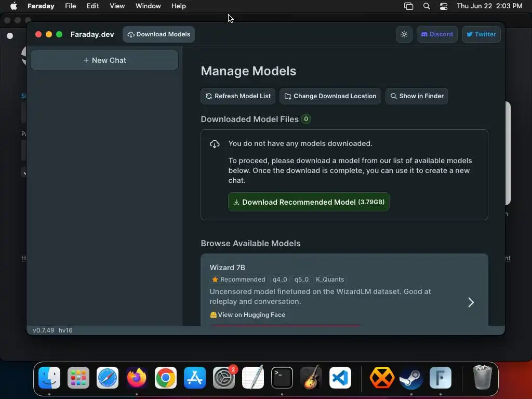Image resolution: width=532 pixels, height=399 pixels.
Task: Open Spotlight search in menu bar
Action: point(427,6)
